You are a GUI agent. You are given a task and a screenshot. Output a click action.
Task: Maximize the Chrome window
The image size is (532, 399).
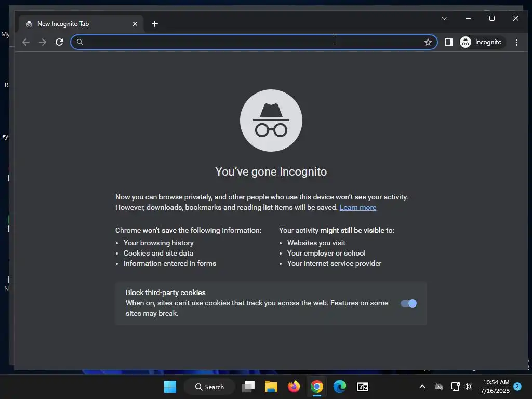coord(491,18)
